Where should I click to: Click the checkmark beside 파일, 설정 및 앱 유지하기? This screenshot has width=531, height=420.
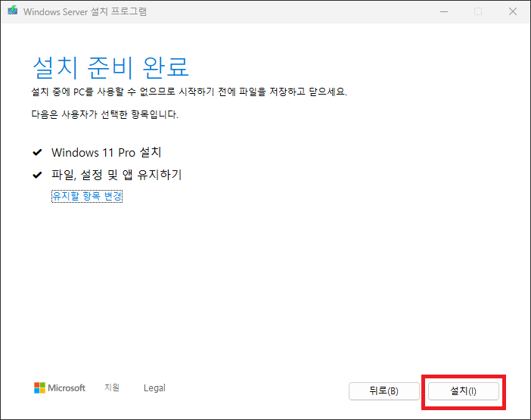(x=37, y=175)
